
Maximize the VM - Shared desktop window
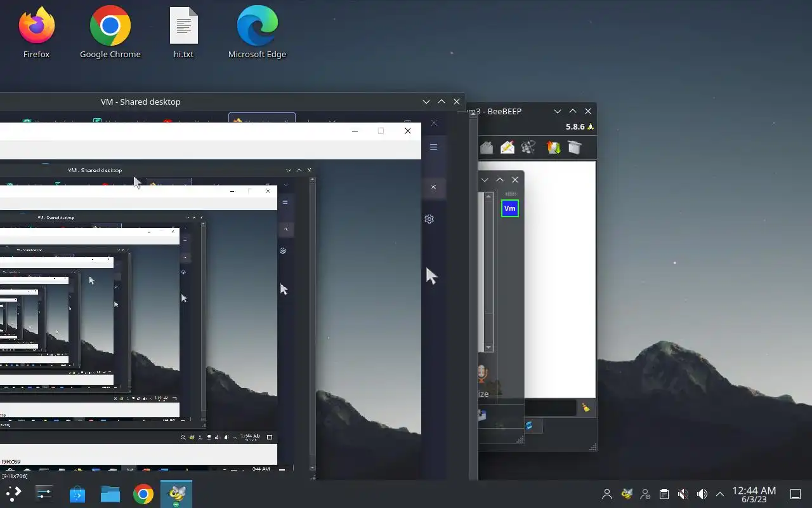pos(442,102)
